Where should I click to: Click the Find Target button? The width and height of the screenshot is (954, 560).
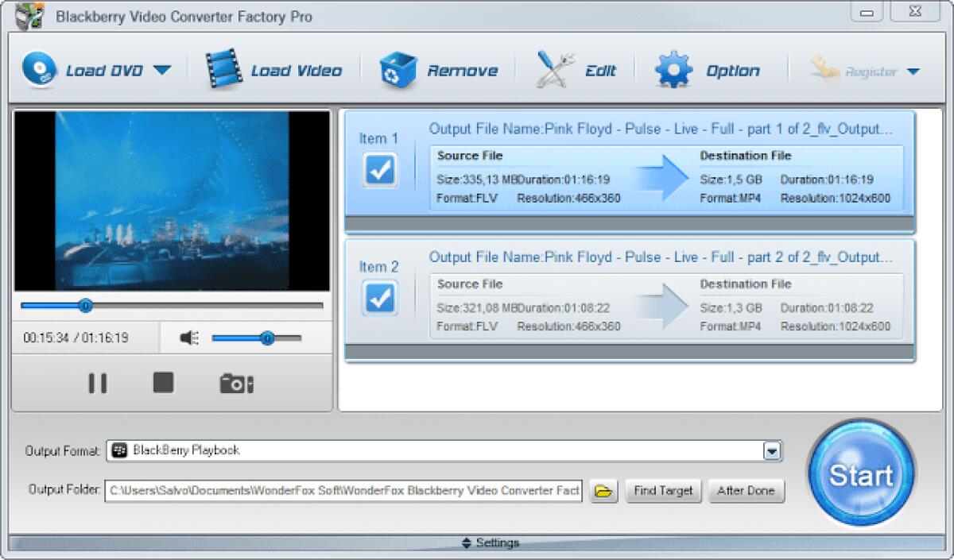point(663,491)
